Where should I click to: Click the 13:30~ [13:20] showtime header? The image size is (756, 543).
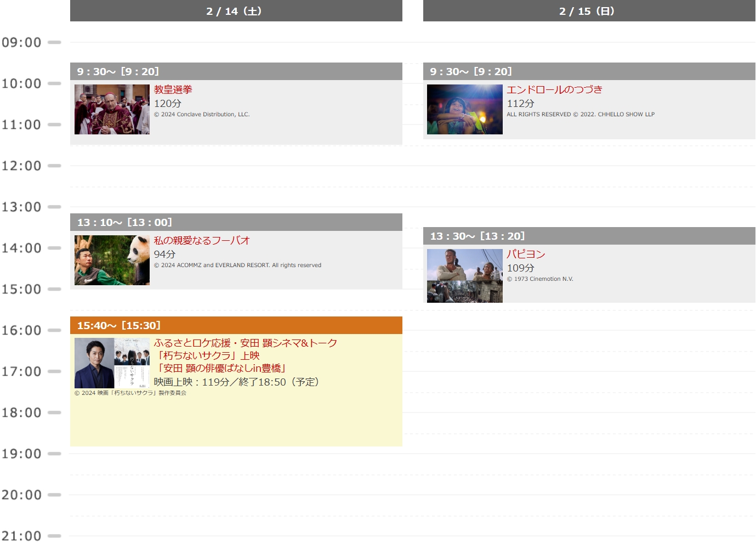coord(589,236)
